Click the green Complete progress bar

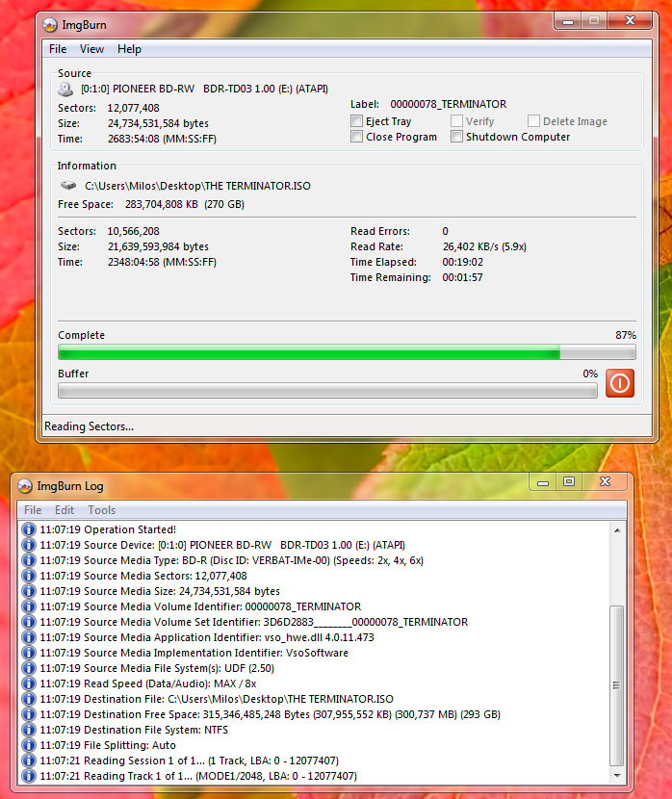pyautogui.click(x=347, y=352)
